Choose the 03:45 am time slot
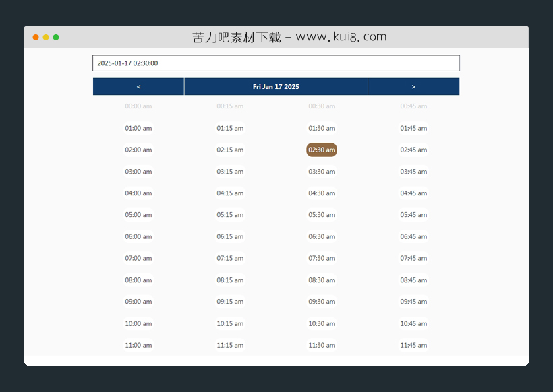 [x=413, y=172]
